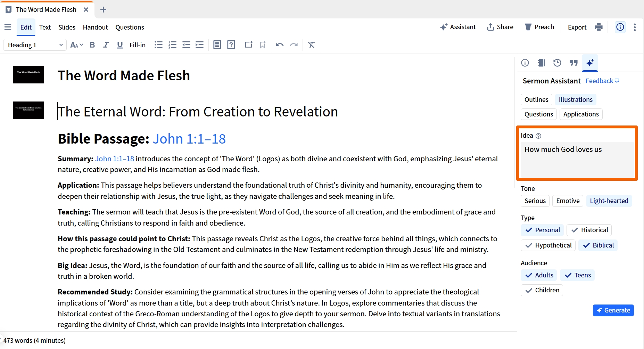The width and height of the screenshot is (644, 349).
Task: Open the sidebar history panel icon
Action: click(x=557, y=63)
